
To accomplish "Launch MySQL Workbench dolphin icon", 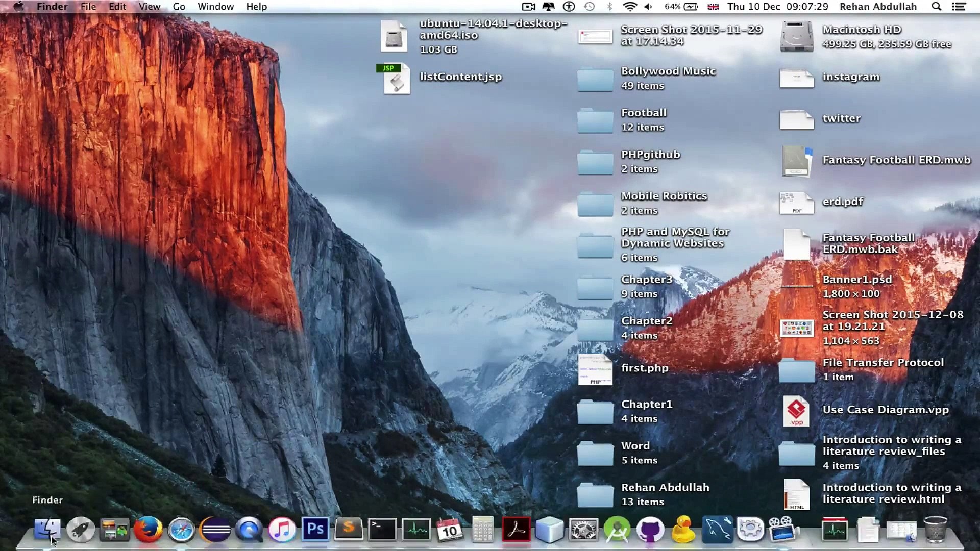I will click(x=717, y=529).
